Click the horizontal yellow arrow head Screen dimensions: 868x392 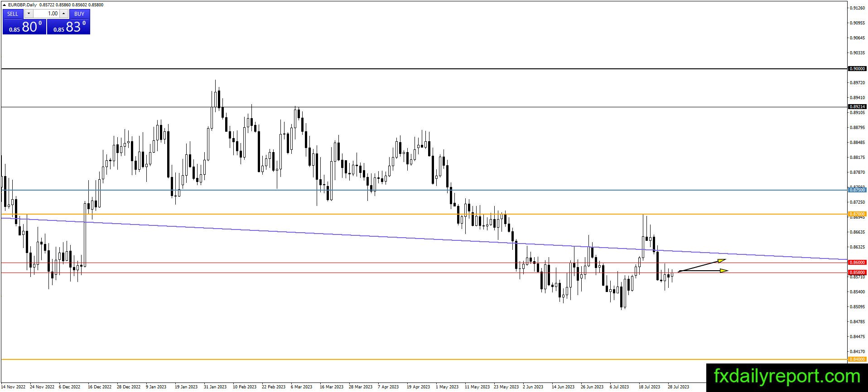point(724,271)
